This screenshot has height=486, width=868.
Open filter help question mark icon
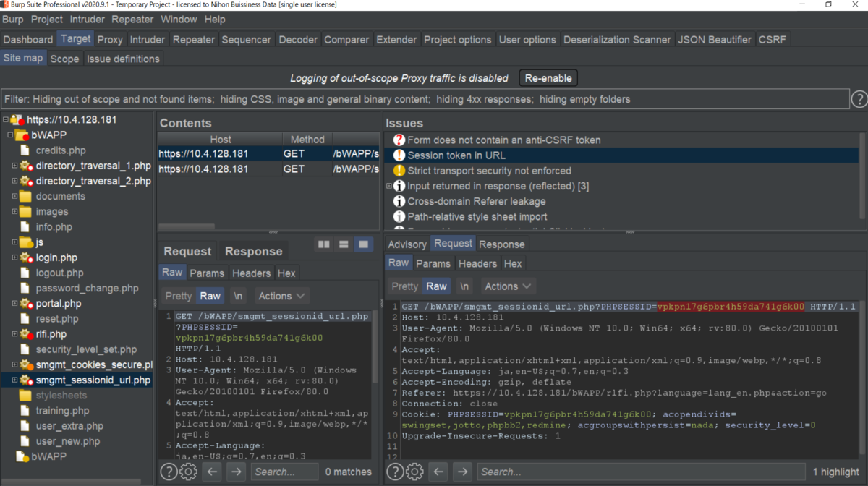[x=859, y=99]
